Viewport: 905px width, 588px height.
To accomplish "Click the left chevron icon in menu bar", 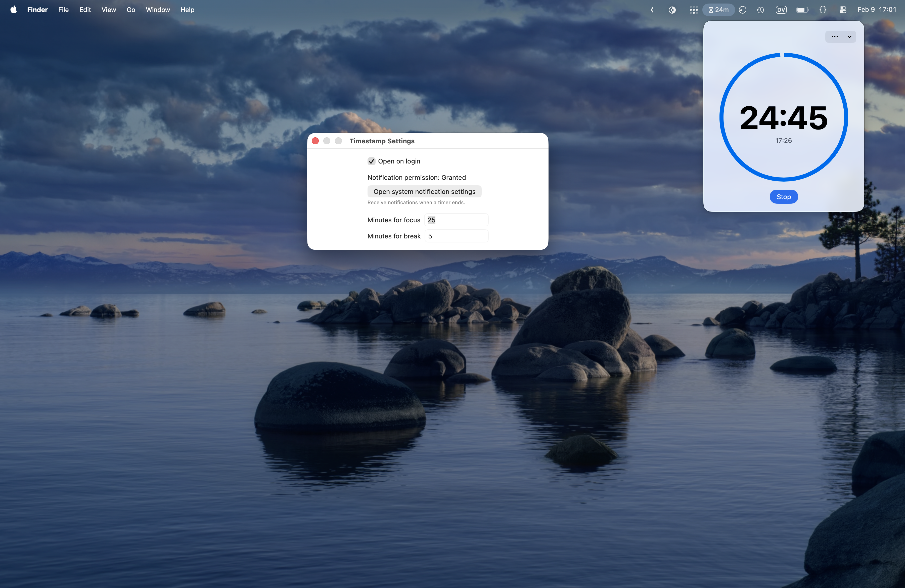I will click(652, 10).
